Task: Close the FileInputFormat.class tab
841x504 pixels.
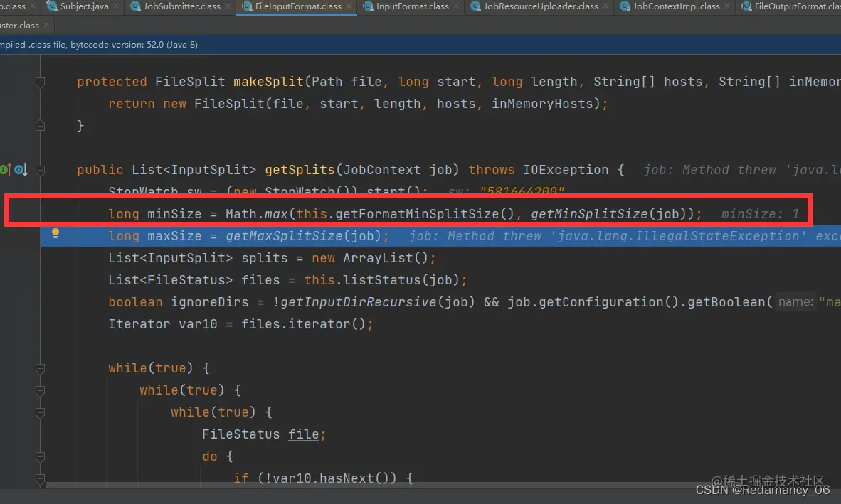Action: pyautogui.click(x=349, y=6)
